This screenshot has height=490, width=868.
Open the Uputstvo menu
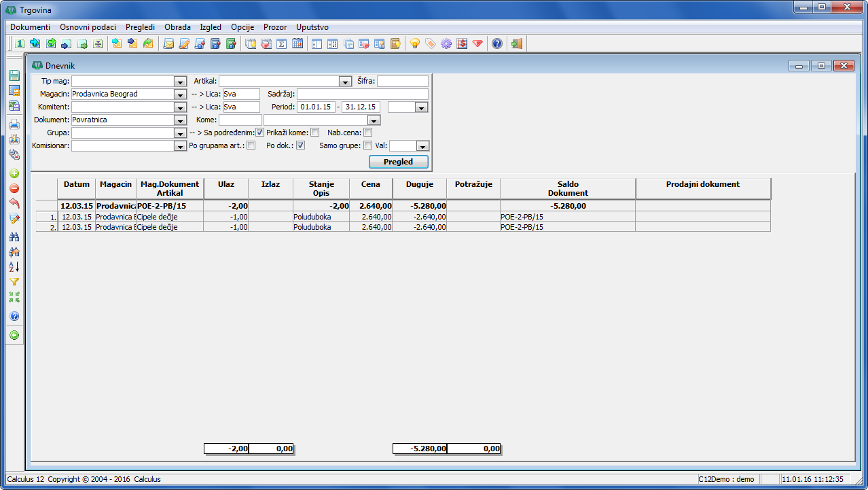point(312,27)
